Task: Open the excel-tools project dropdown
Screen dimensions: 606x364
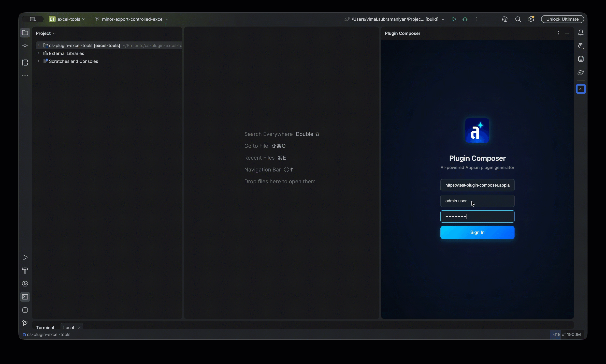Action: click(67, 19)
